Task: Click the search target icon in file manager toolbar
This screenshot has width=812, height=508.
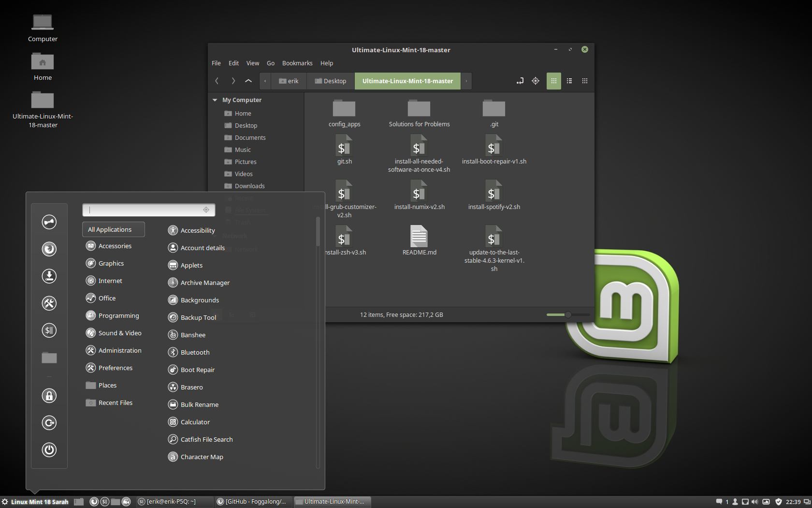Action: 536,81
